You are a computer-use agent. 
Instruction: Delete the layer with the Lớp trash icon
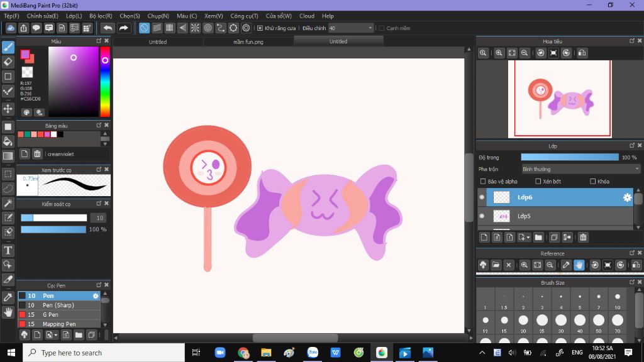click(x=583, y=237)
